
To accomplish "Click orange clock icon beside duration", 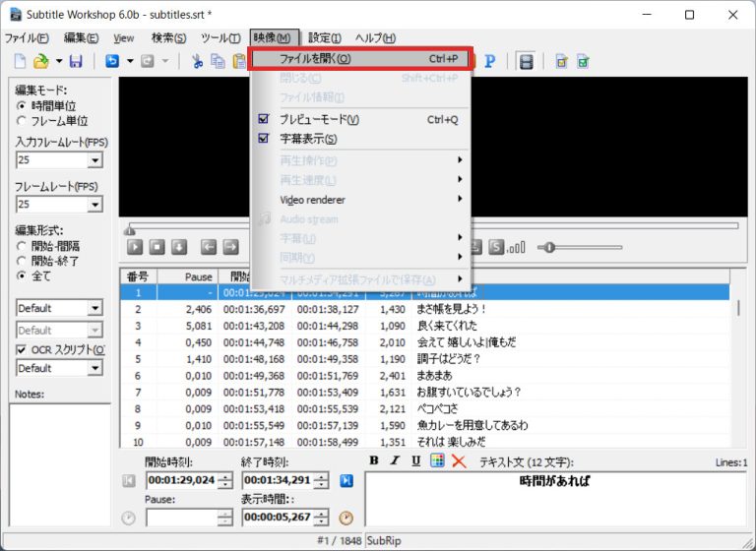I will pos(346,519).
